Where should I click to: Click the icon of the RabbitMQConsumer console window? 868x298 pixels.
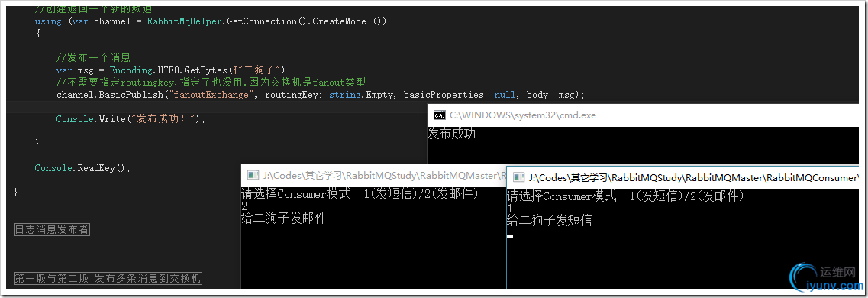click(518, 177)
